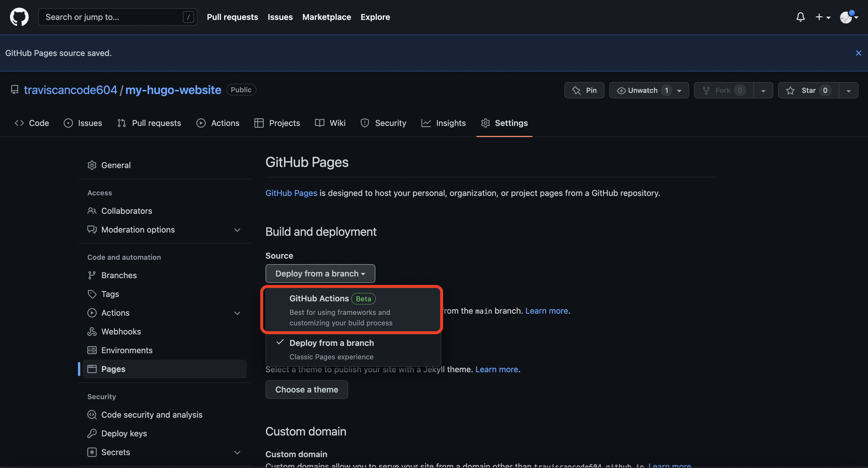
Task: Click the pin icon on the Pin button
Action: (x=576, y=90)
